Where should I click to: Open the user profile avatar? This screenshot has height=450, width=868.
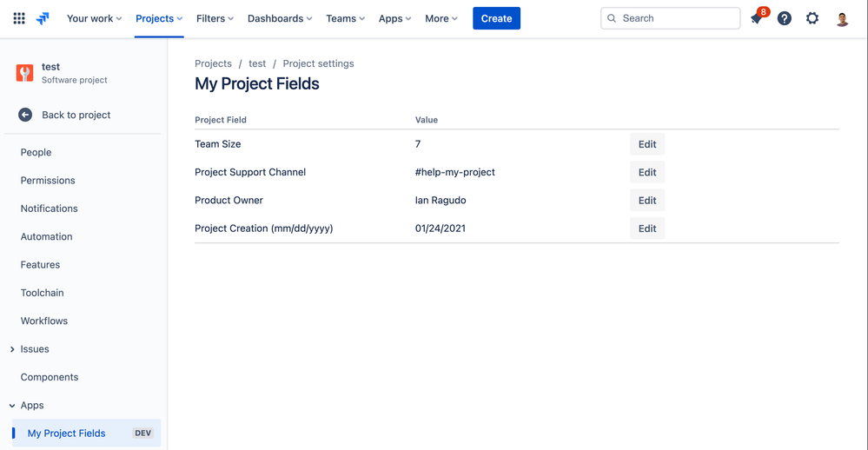842,18
